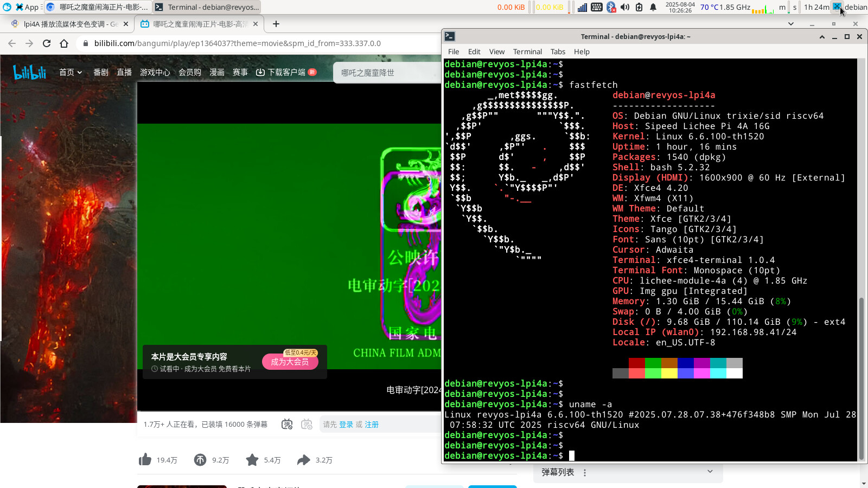Image resolution: width=868 pixels, height=488 pixels.
Task: Open the View menu in the terminal
Action: [497, 52]
